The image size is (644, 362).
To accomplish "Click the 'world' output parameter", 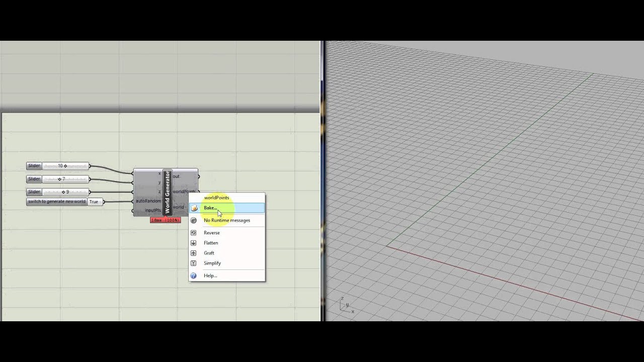I will coord(179,207).
